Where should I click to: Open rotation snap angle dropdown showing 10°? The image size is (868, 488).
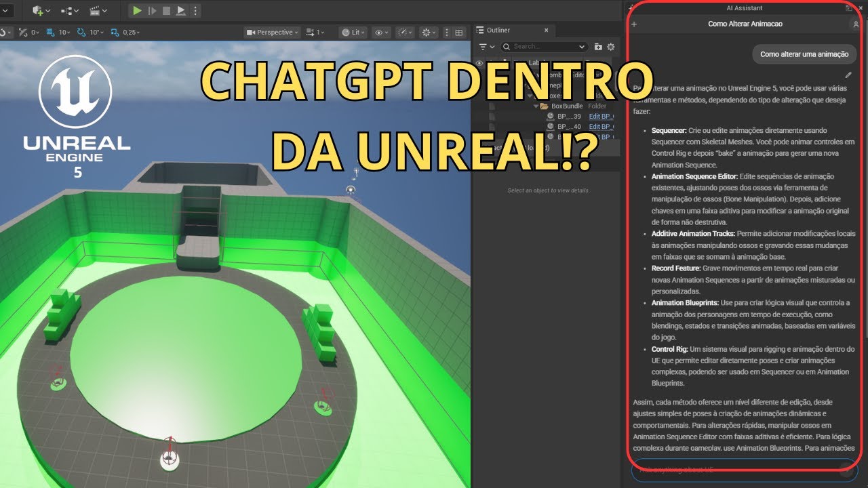tap(97, 32)
